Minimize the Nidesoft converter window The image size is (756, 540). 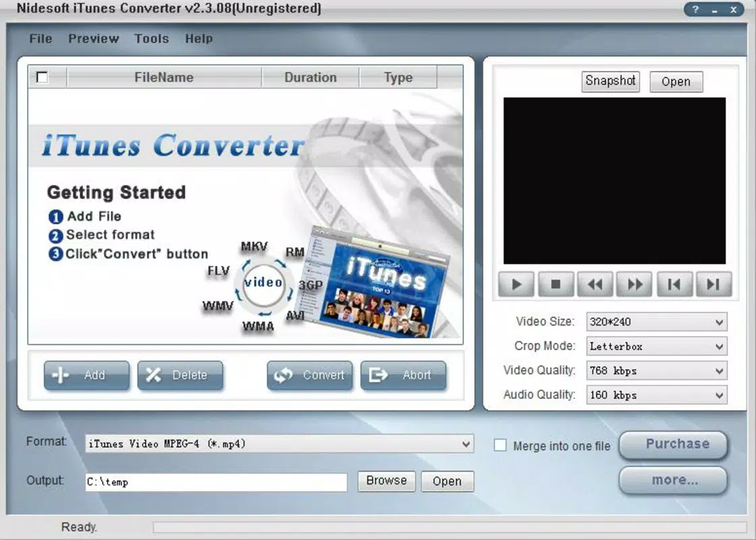714,9
